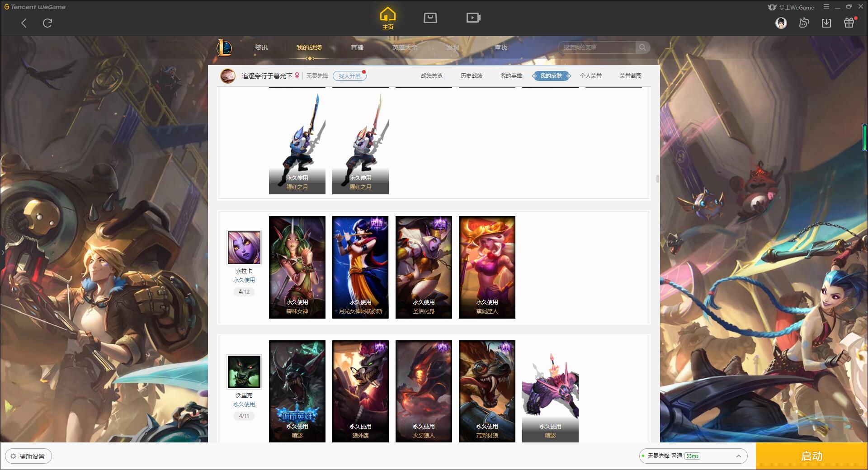Switch to the 个人荣誉 sub-tab
The width and height of the screenshot is (868, 470).
point(591,76)
